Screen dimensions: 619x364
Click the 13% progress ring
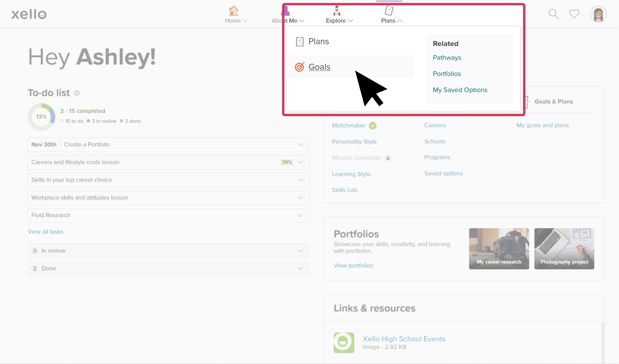(41, 117)
